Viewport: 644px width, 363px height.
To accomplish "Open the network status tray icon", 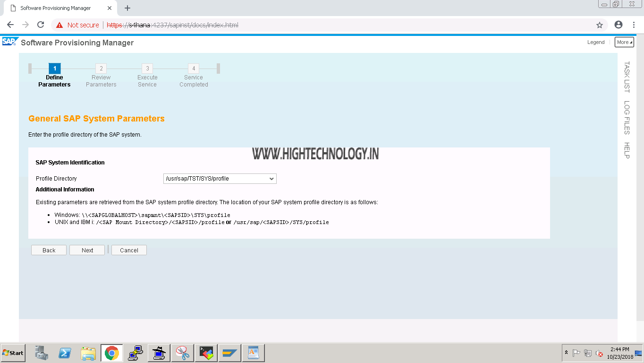I will click(x=588, y=353).
